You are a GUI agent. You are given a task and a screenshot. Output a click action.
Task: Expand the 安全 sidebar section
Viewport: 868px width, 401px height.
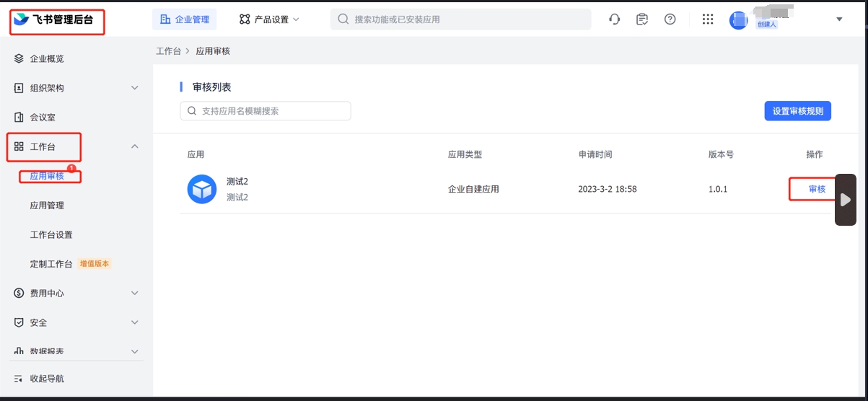click(x=135, y=322)
